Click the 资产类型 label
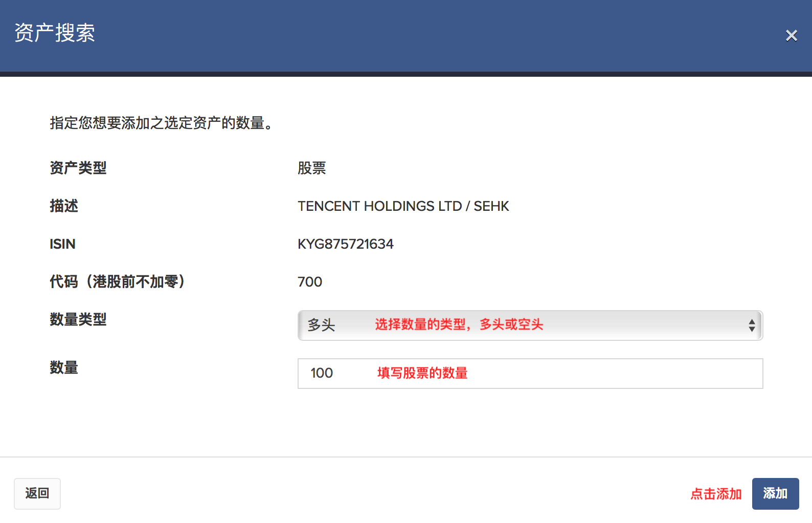 (78, 168)
